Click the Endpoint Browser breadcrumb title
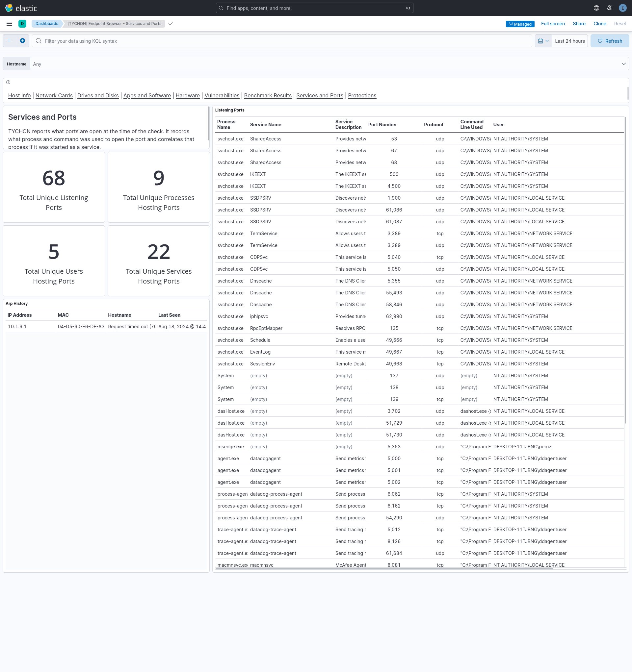This screenshot has height=672, width=632. coord(114,24)
